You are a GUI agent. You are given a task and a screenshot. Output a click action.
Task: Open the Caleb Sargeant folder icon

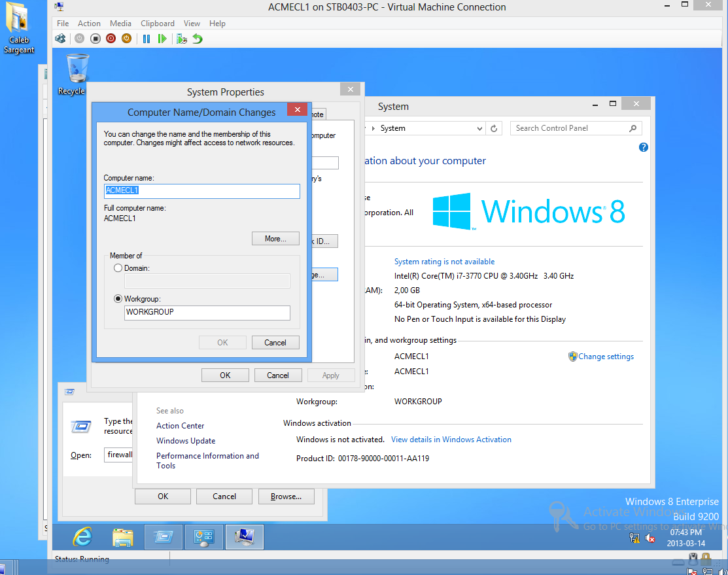tap(19, 28)
